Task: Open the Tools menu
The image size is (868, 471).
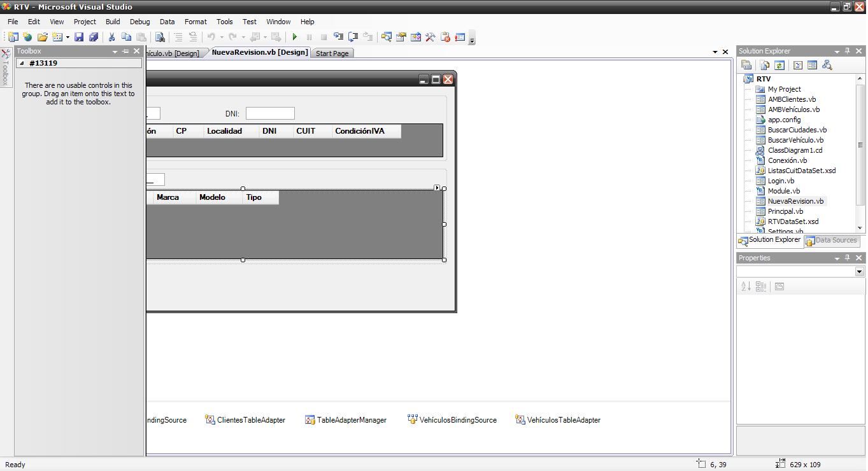Action: tap(225, 22)
